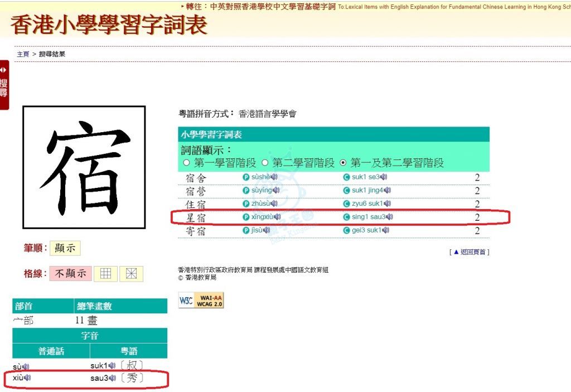Play Putonghua audio for sùshè
The image size is (571, 392).
(x=274, y=177)
